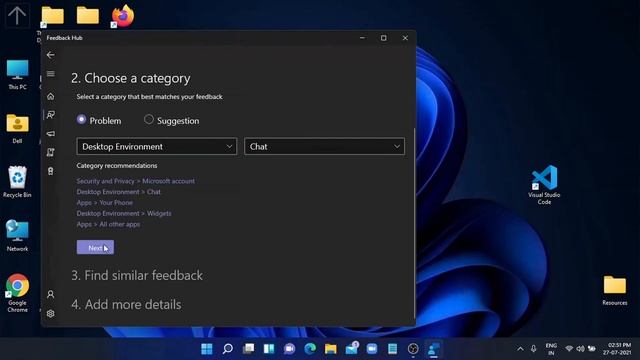Open the ENG IN language switcher

pos(551,349)
